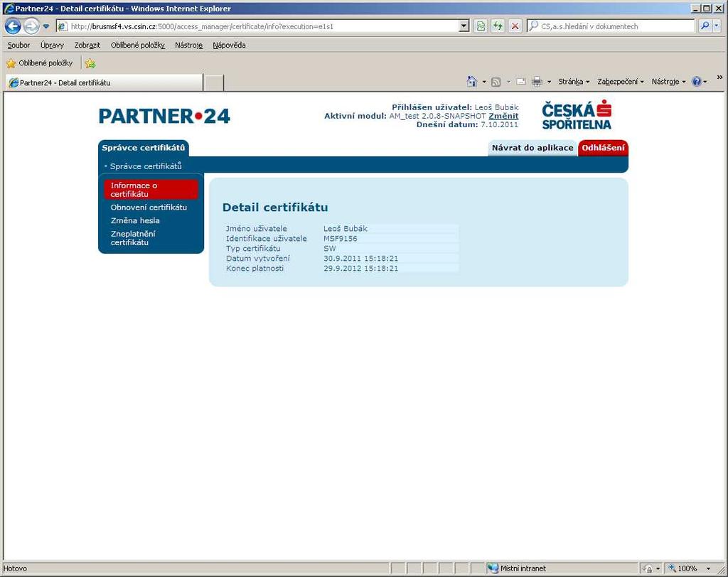
Task: Expand the address bar history dropdown
Action: [464, 26]
